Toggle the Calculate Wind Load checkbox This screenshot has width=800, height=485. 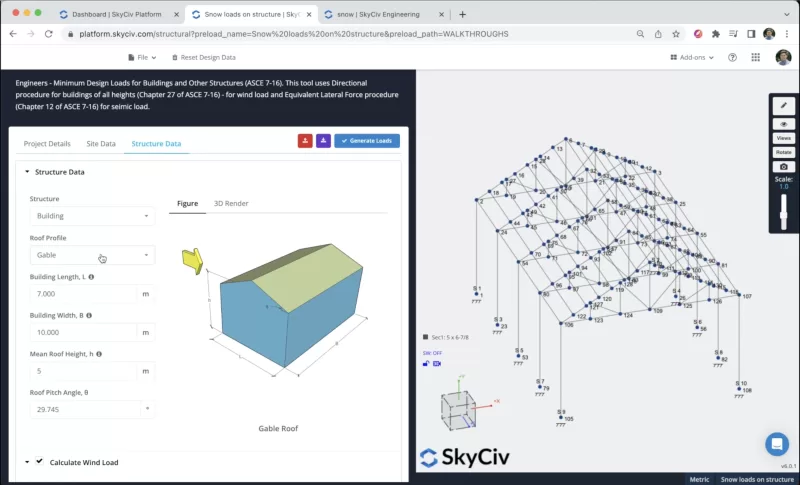point(39,461)
